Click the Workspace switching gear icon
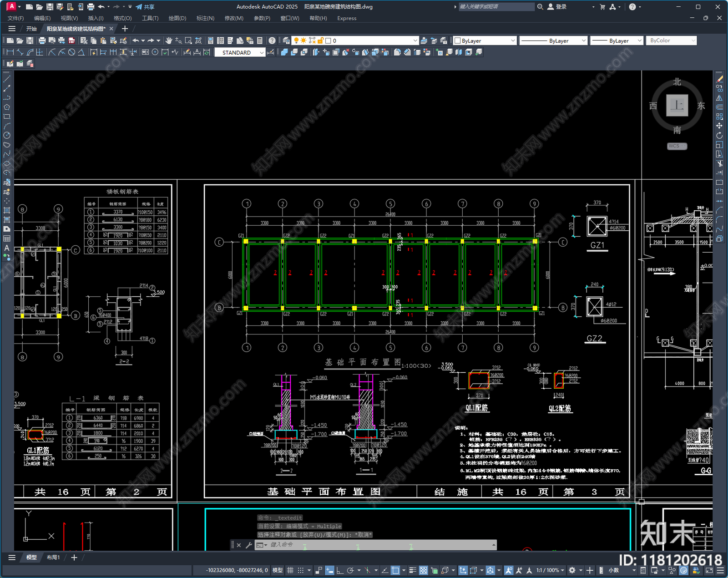Image resolution: width=728 pixels, height=578 pixels. click(x=572, y=570)
